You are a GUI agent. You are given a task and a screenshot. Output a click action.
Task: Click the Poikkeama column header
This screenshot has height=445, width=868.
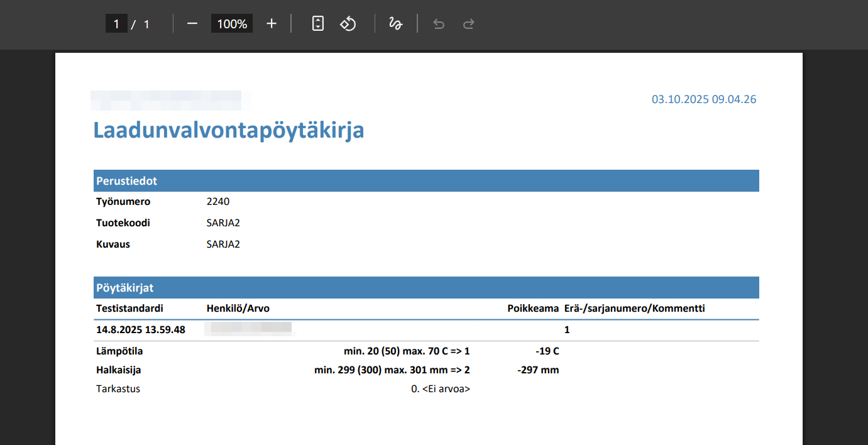(533, 309)
